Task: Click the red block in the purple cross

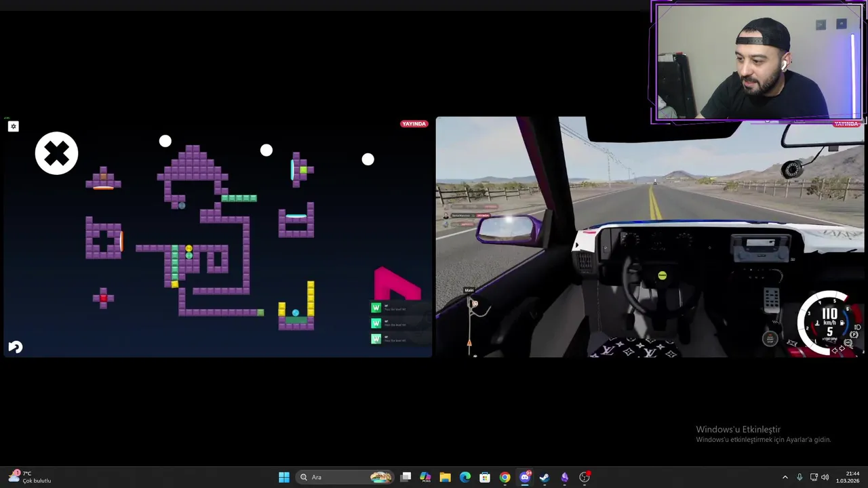Action: [103, 298]
